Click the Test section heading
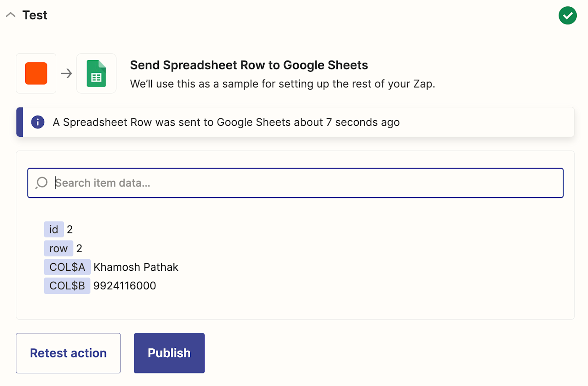588x386 pixels. pyautogui.click(x=35, y=15)
